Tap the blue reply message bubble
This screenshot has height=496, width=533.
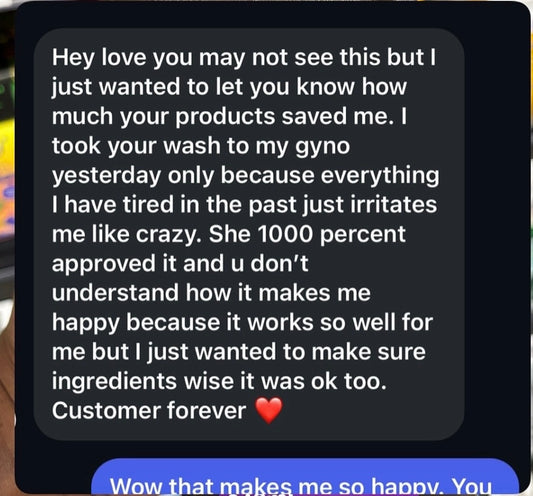click(x=305, y=476)
